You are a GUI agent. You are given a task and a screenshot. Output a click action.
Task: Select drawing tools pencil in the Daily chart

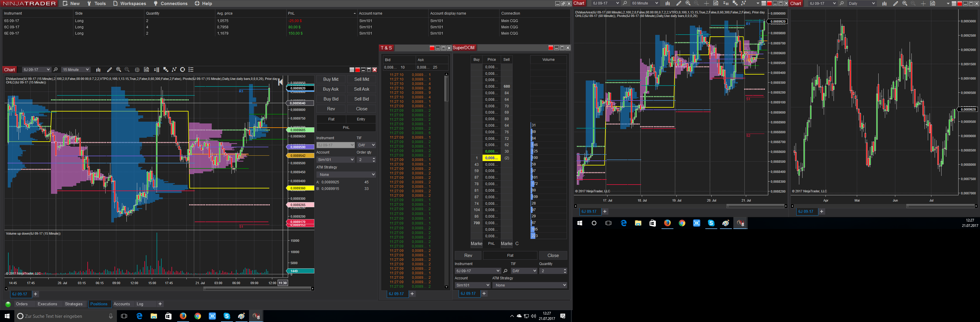[896, 3]
